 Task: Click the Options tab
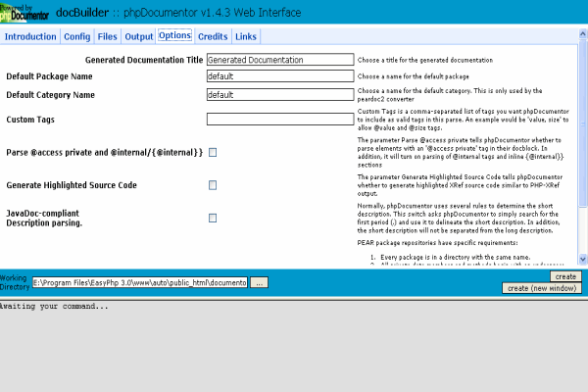174,36
